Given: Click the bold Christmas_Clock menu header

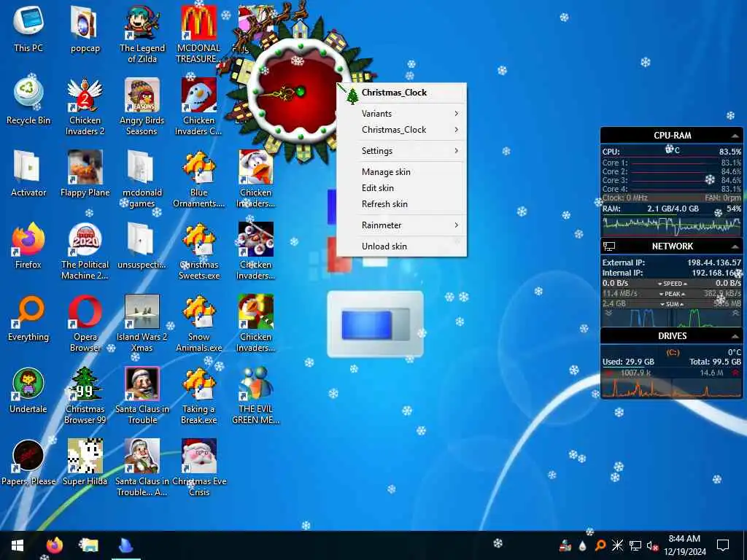Looking at the screenshot, I should (x=394, y=93).
